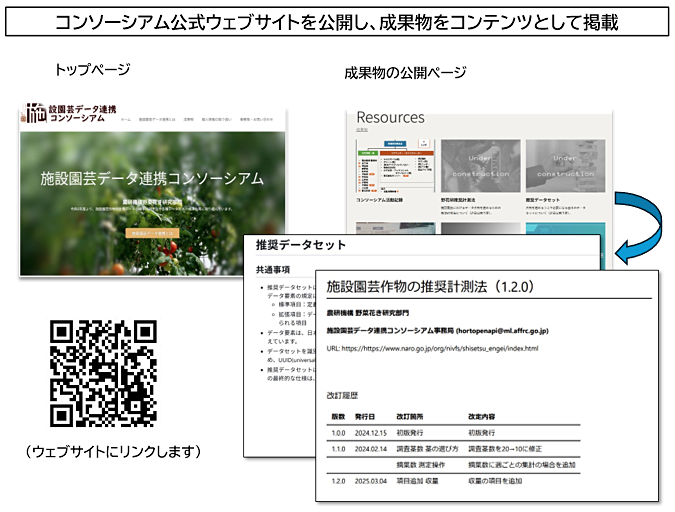Open the naro.go.jp URL link
This screenshot has width=675, height=512.
[x=440, y=349]
